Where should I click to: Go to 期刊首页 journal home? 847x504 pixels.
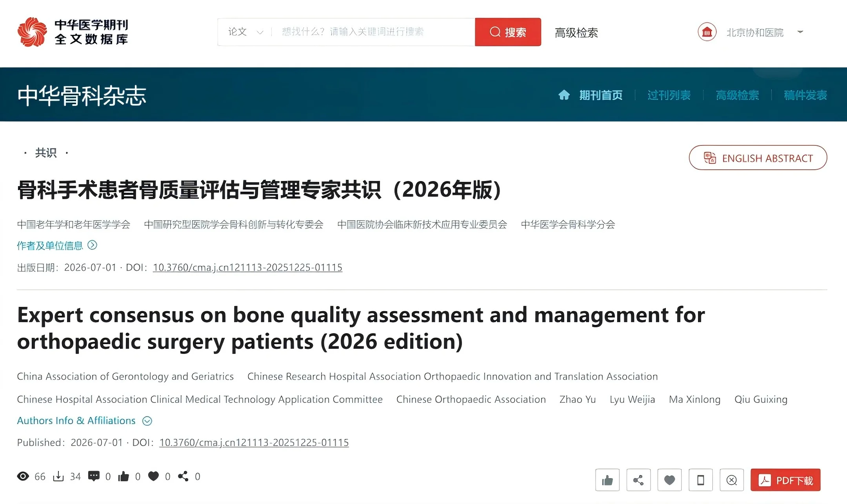point(601,95)
